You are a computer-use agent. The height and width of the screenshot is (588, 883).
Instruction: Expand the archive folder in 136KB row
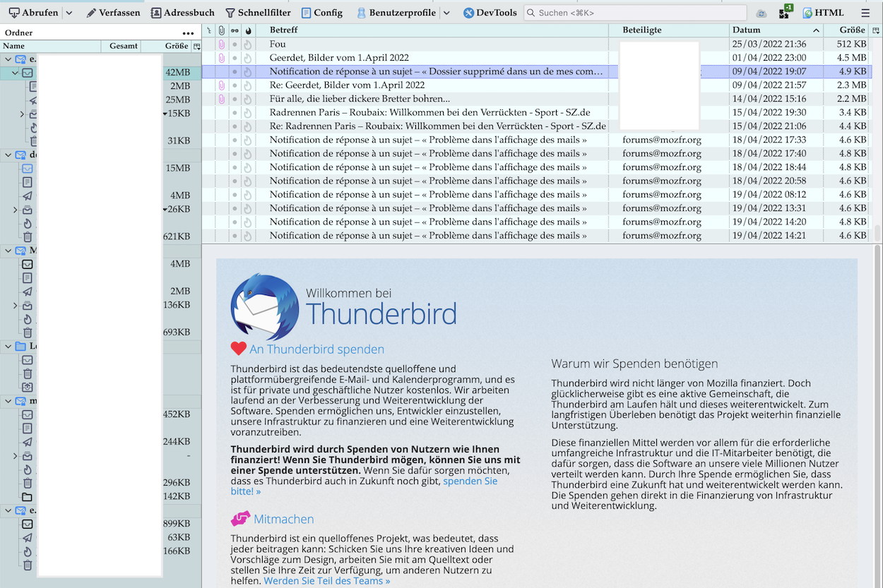(x=15, y=306)
